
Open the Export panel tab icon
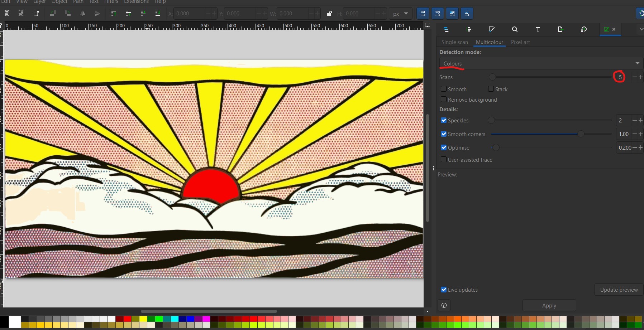point(560,29)
